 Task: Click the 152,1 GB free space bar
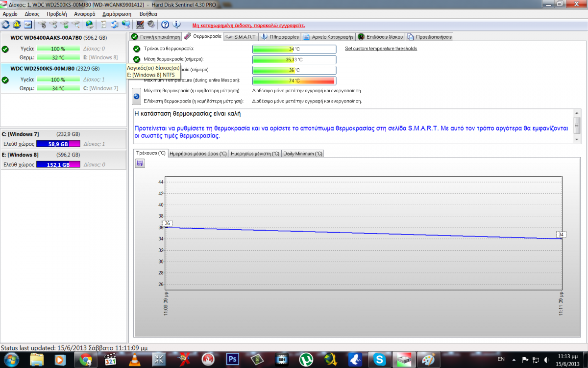pyautogui.click(x=58, y=164)
